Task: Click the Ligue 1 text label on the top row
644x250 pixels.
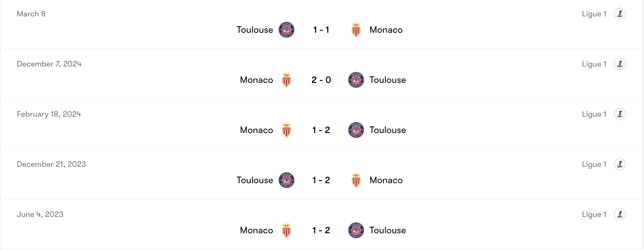Action: [x=594, y=14]
